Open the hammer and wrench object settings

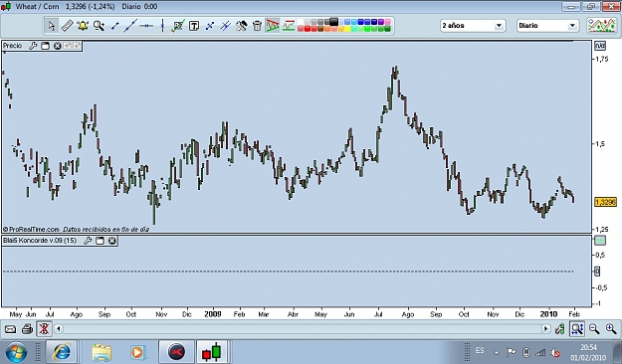(242, 26)
